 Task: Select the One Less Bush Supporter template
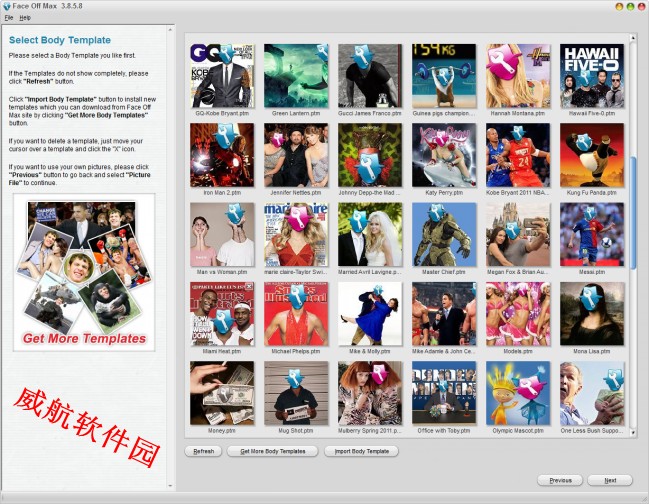point(592,393)
